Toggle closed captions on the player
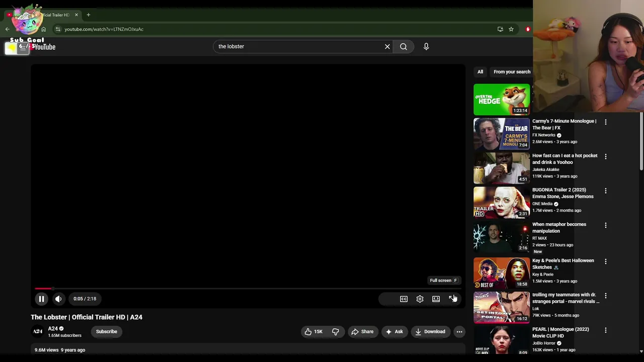 point(404,299)
